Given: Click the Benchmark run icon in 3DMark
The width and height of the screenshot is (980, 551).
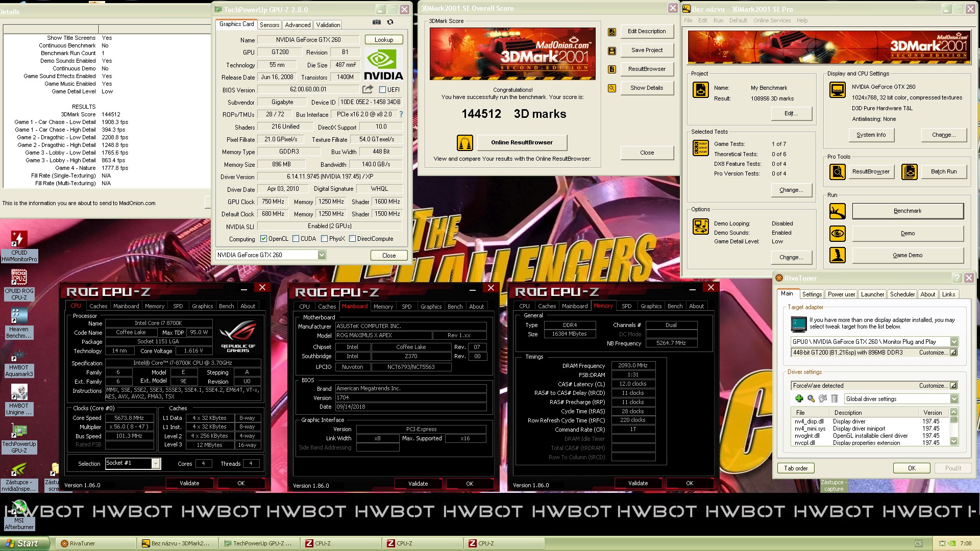Looking at the screenshot, I should (838, 211).
